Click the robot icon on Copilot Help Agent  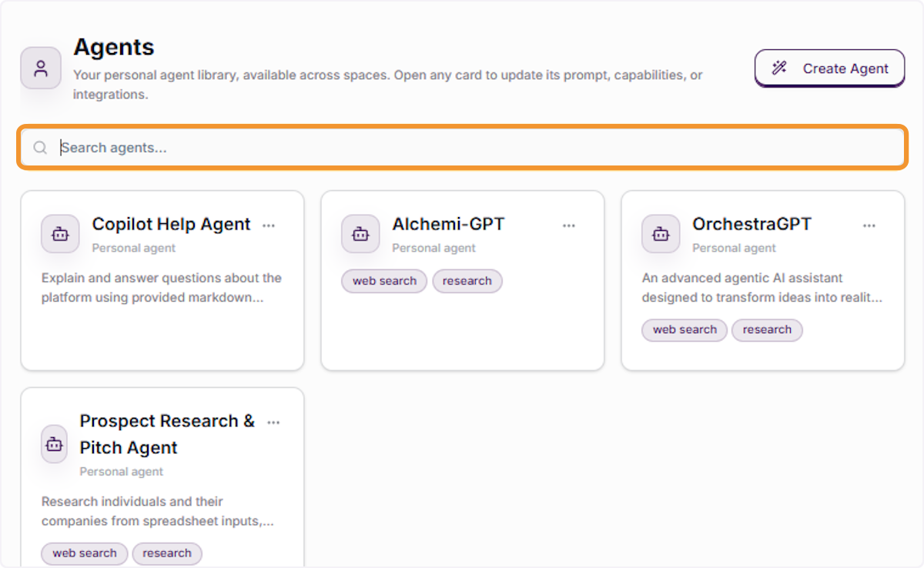(x=60, y=234)
